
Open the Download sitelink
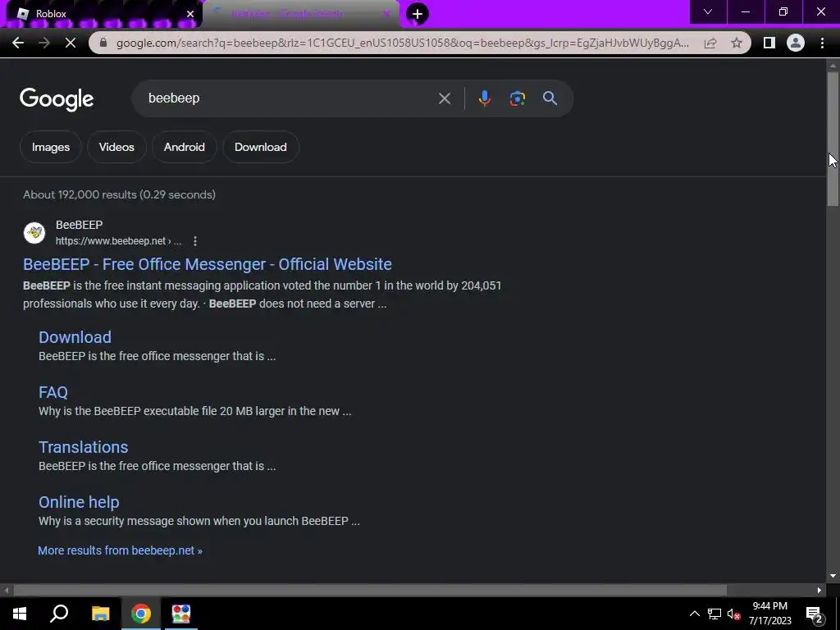coord(75,337)
